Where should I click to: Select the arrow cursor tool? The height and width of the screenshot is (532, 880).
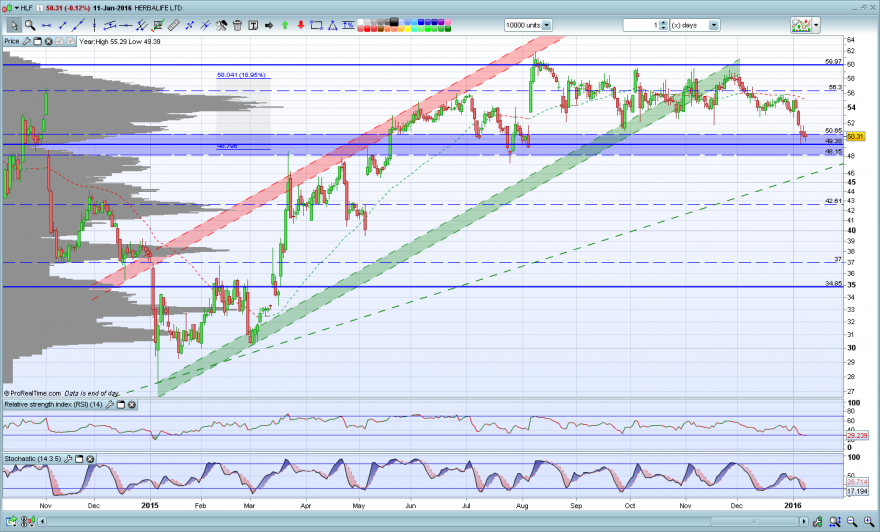14,25
